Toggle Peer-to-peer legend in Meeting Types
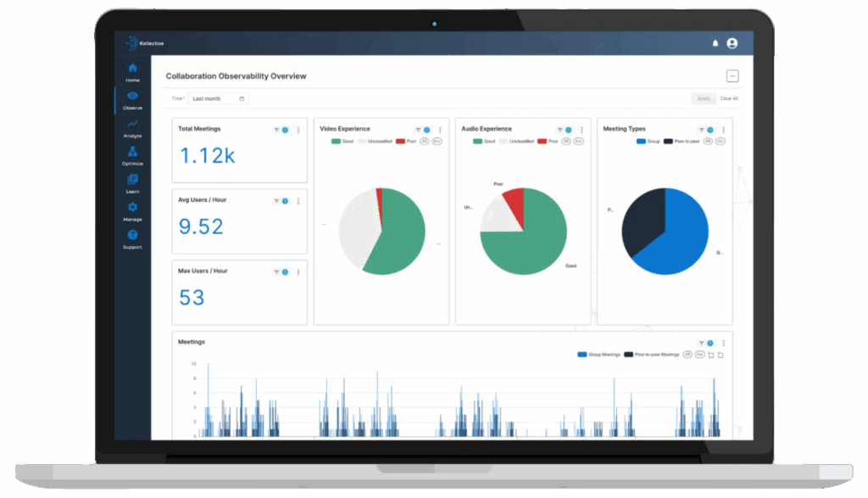This screenshot has height=498, width=868. tap(681, 141)
